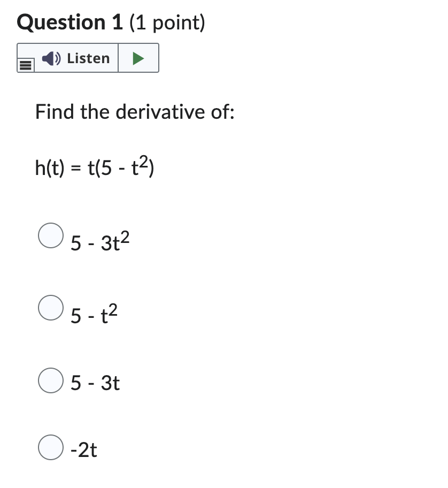This screenshot has width=448, height=488.
Task: Choose the last answer radio button
Action: (51, 446)
